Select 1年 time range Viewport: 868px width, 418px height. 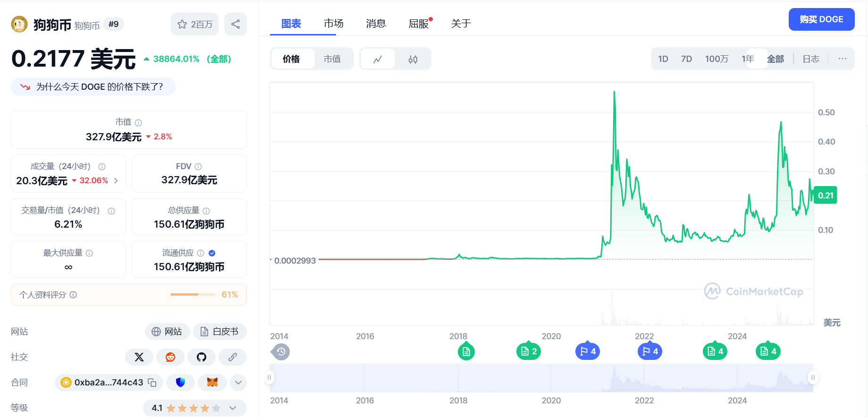[748, 59]
